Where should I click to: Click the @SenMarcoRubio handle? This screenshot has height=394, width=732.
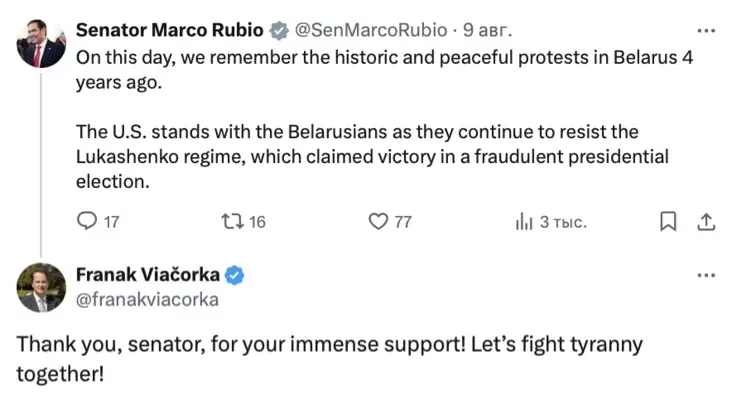[x=371, y=30]
